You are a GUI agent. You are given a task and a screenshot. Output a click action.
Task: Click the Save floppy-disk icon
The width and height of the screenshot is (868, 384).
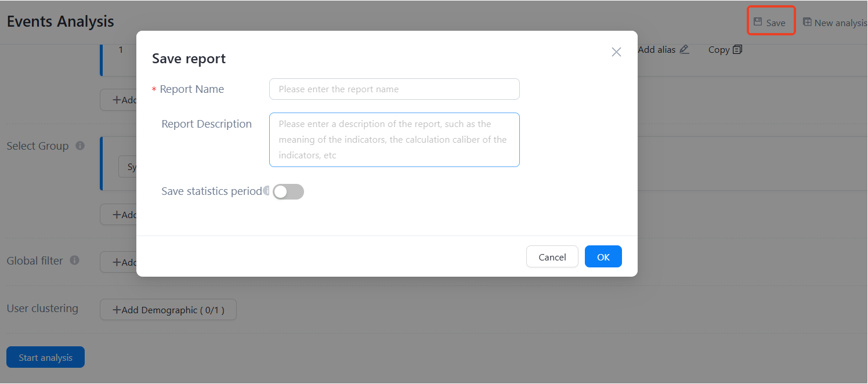[758, 22]
